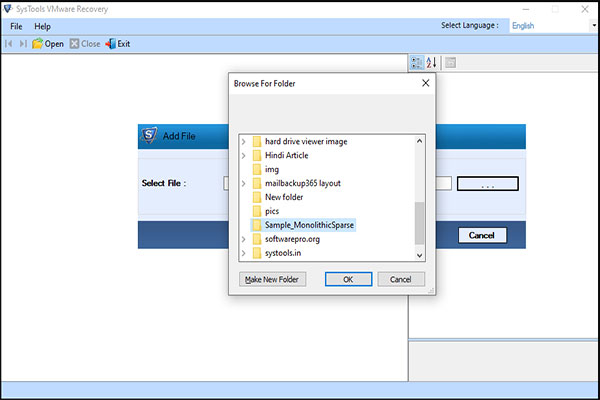Open the File menu
Viewport: 600px width, 400px height.
[x=16, y=26]
